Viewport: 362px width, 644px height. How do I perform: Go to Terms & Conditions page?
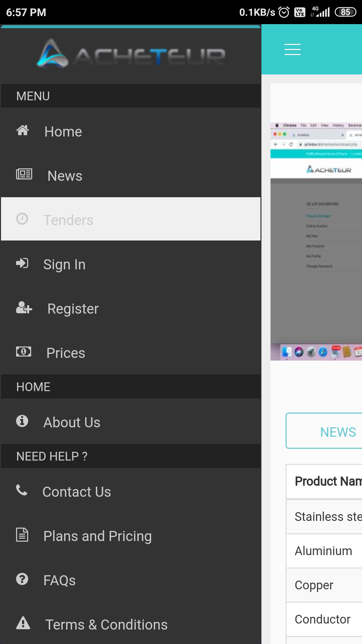(x=131, y=624)
